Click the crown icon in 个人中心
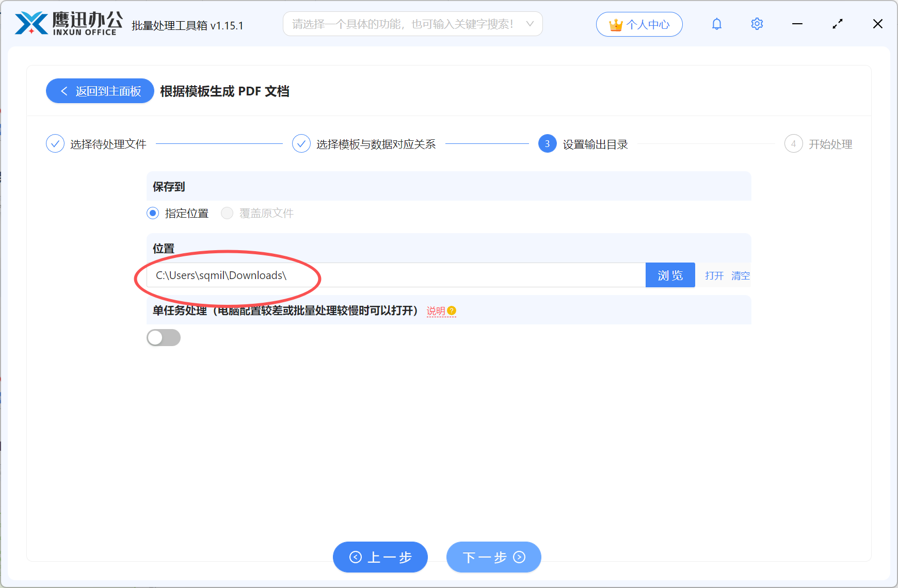This screenshot has height=588, width=898. click(615, 24)
